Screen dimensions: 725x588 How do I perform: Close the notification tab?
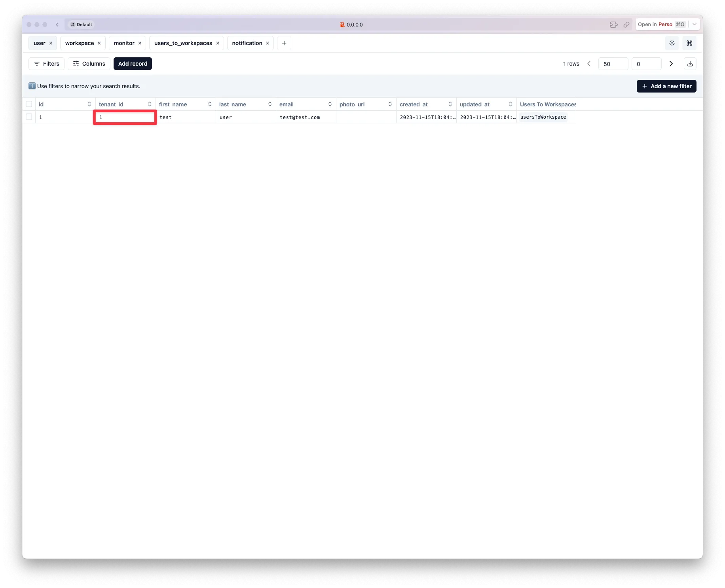click(268, 43)
